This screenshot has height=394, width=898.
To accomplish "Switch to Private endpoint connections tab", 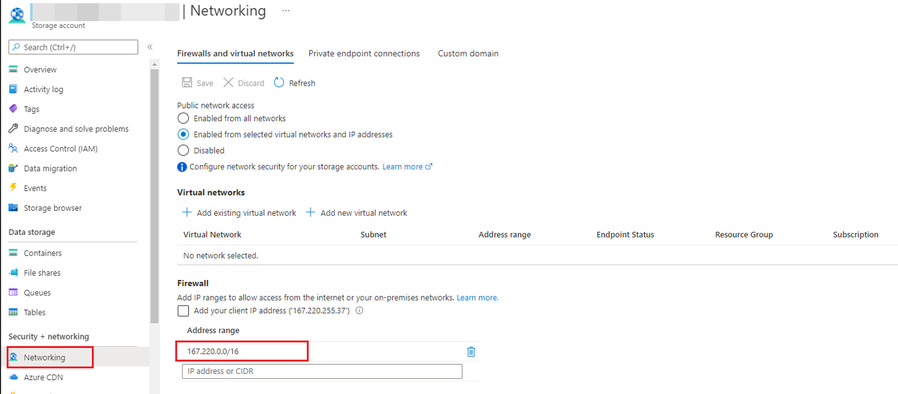I will pos(364,53).
